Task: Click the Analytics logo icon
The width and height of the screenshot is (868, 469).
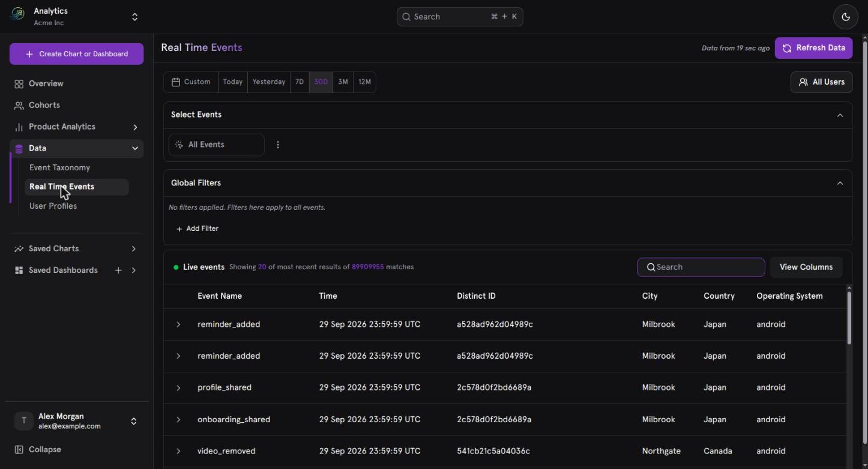Action: (18, 14)
